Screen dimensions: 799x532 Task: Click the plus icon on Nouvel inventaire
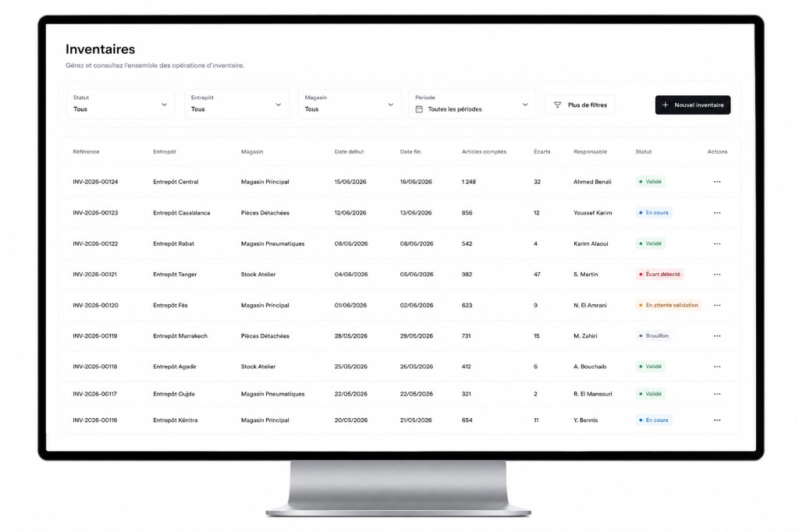point(665,105)
